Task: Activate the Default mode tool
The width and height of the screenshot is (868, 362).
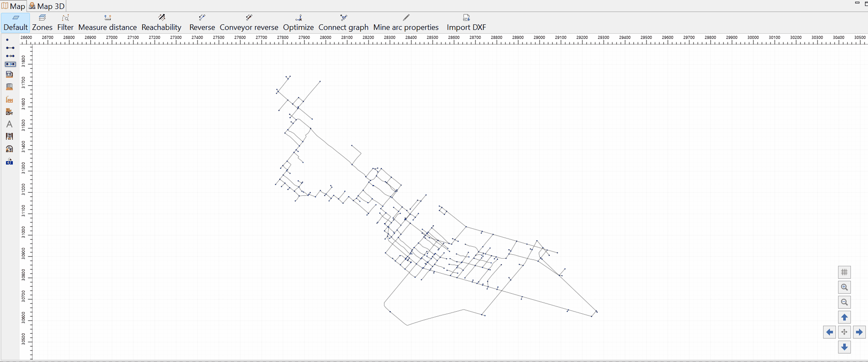Action: point(15,23)
